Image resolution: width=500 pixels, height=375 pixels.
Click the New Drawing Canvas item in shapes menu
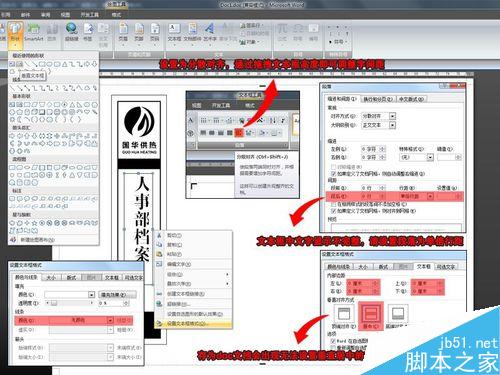point(37,240)
